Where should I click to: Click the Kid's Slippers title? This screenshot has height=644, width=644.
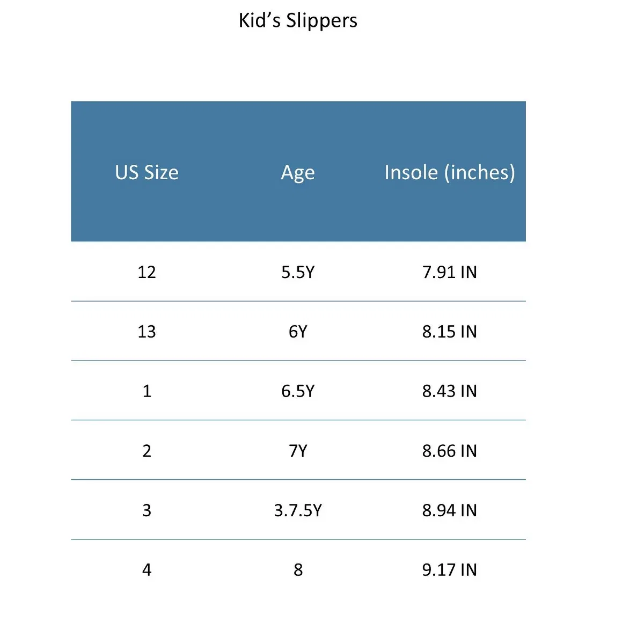click(x=298, y=20)
